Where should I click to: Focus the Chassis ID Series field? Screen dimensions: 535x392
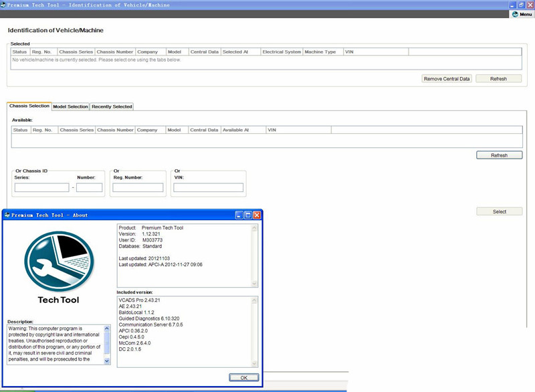pos(41,187)
